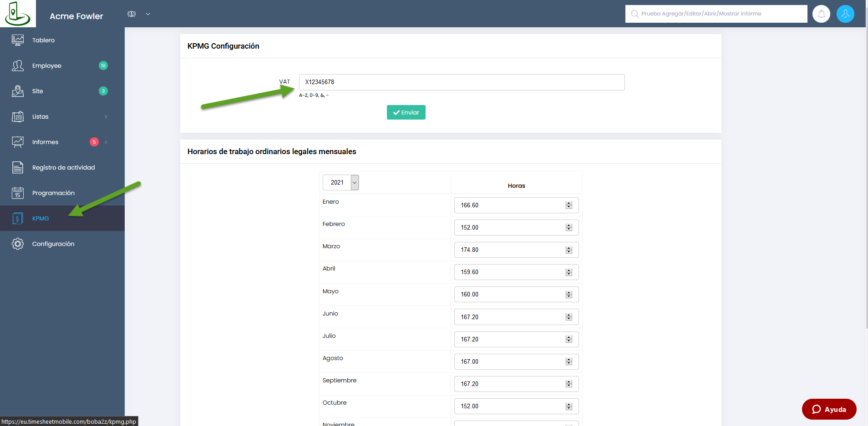
Task: Click the Site count badge 3
Action: (x=103, y=91)
